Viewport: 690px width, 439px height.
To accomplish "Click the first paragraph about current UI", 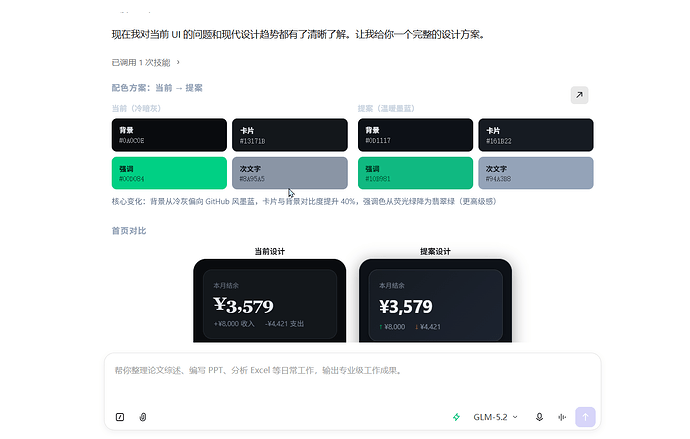I will tap(298, 34).
